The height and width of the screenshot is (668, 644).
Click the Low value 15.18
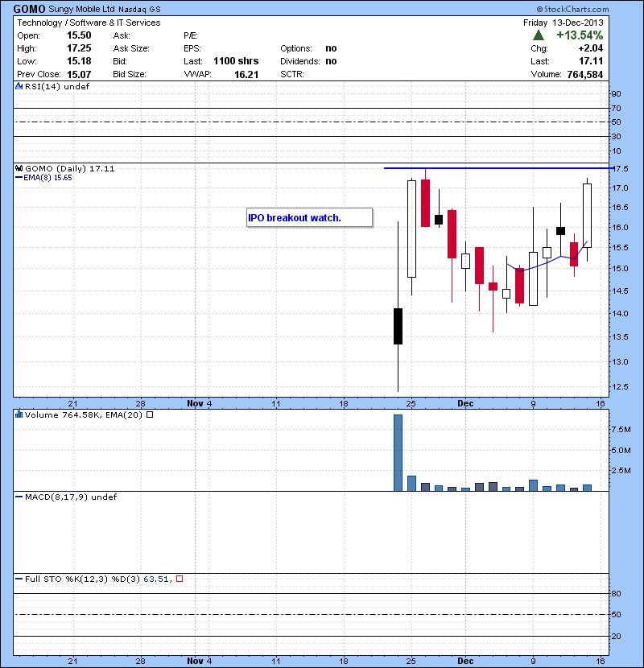click(79, 61)
